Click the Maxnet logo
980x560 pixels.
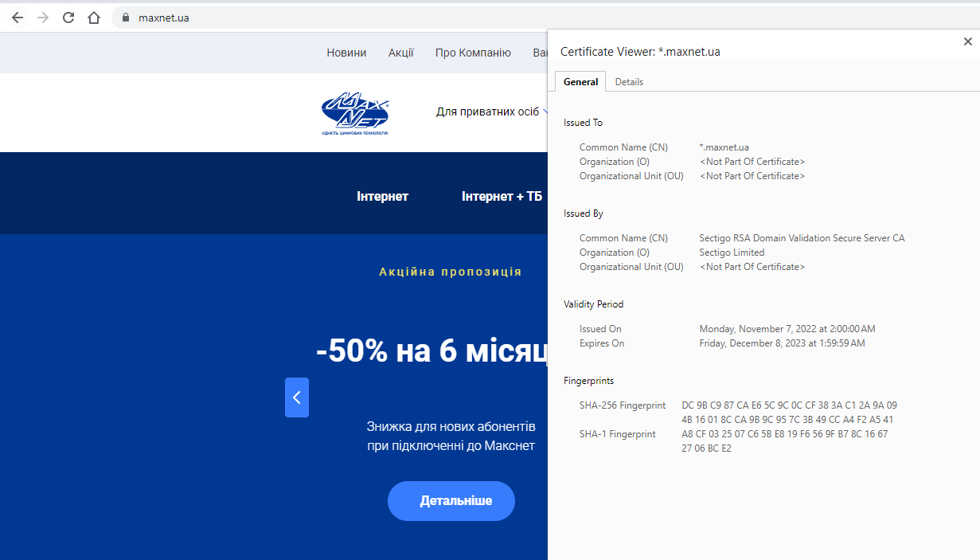tap(355, 112)
